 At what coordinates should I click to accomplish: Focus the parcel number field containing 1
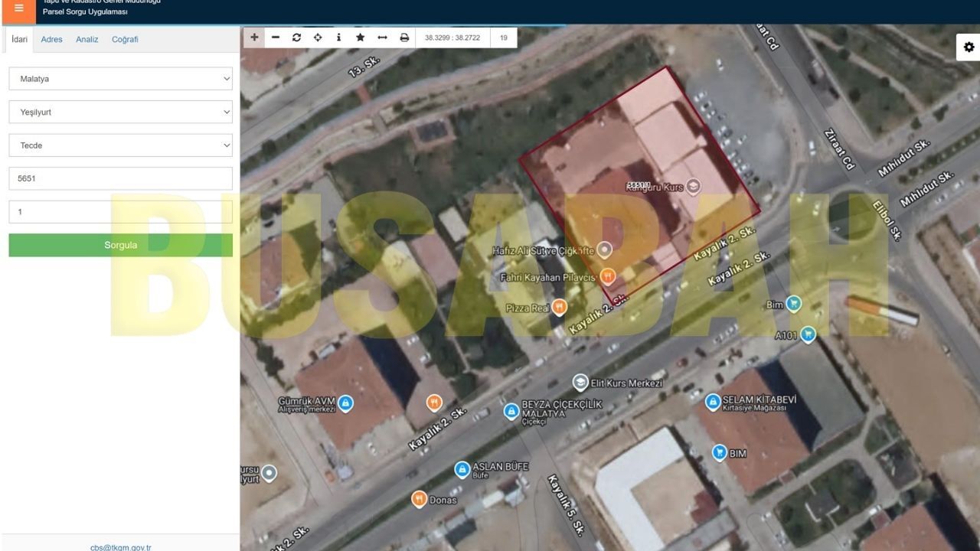pyautogui.click(x=120, y=212)
